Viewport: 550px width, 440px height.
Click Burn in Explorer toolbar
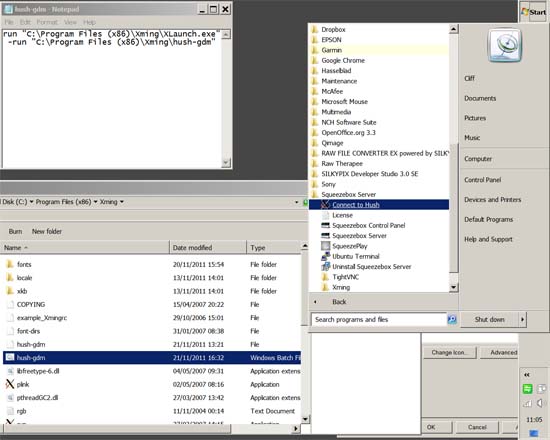tap(15, 231)
